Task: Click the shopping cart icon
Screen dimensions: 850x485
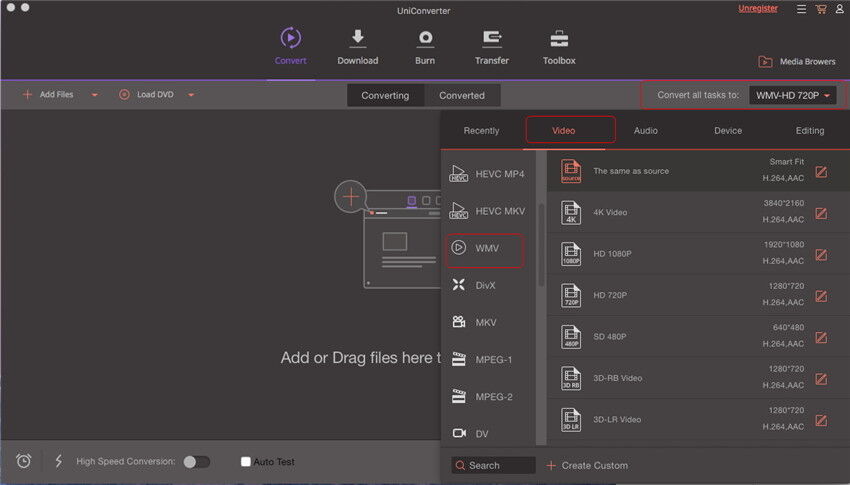Action: 821,9
